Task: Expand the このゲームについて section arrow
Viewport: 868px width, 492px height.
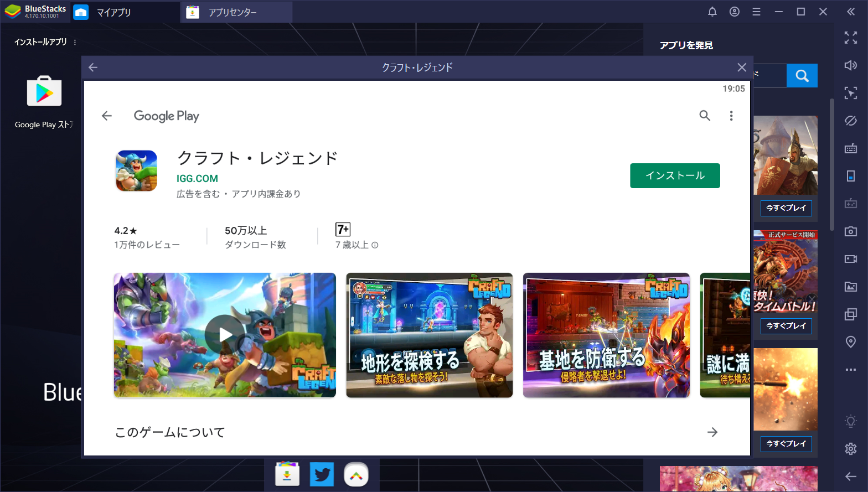Action: pyautogui.click(x=712, y=432)
